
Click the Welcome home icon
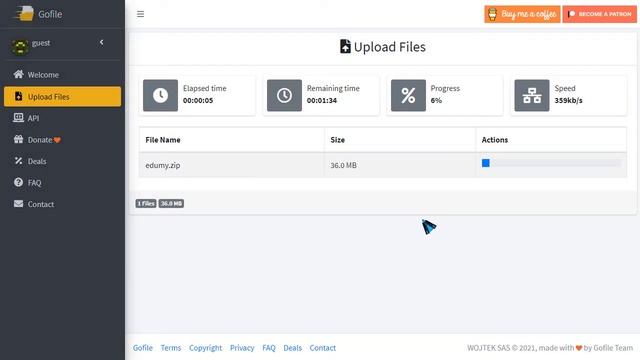coord(18,74)
